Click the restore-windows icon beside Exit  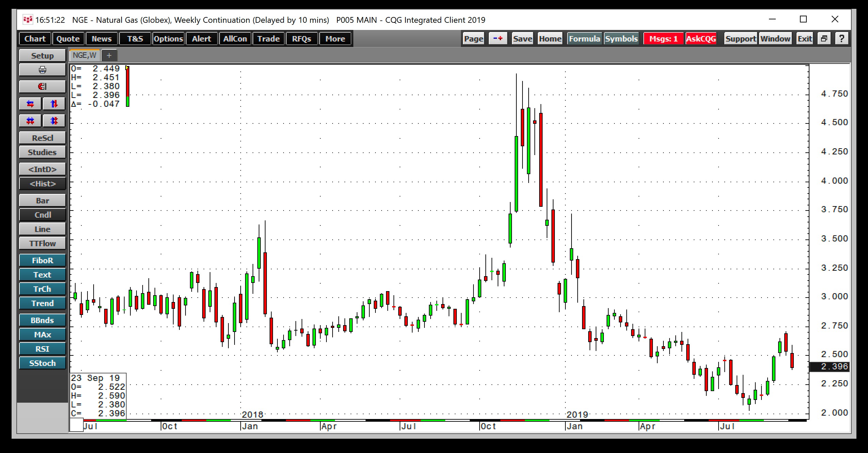(824, 38)
